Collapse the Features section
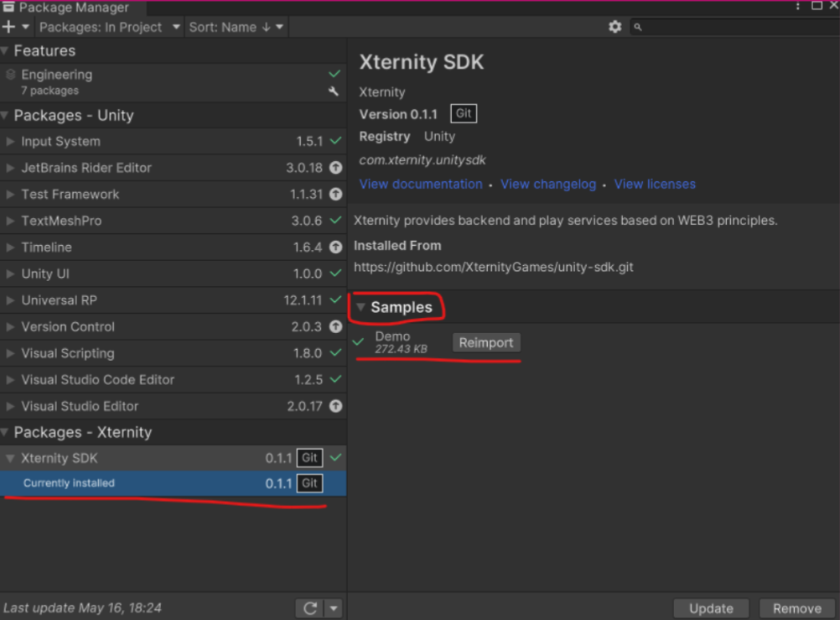 [5, 51]
